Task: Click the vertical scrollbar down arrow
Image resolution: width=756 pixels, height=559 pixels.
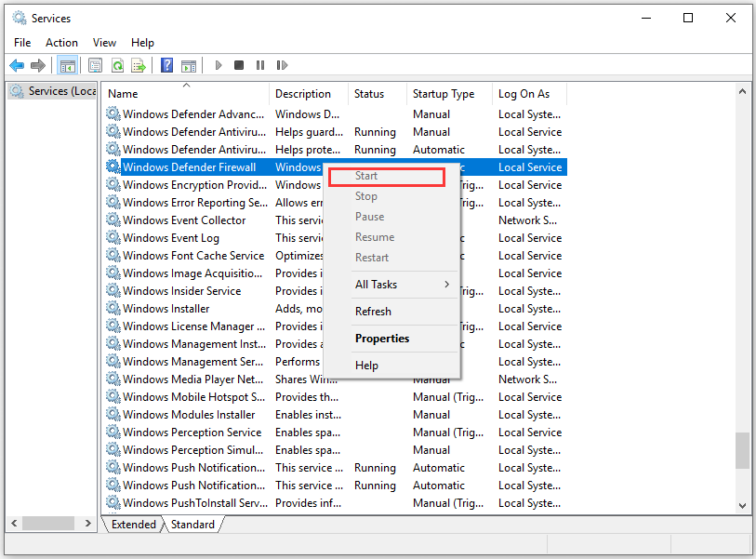Action: 742,506
